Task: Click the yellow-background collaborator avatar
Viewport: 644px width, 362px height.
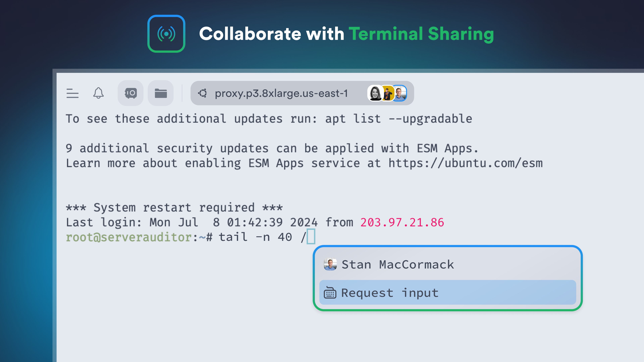Action: (388, 93)
